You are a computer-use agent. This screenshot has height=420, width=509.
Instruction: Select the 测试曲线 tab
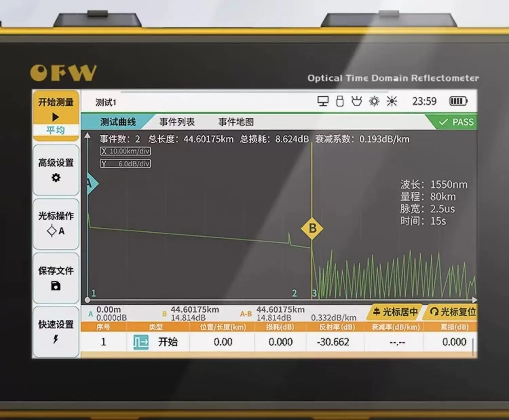click(118, 122)
